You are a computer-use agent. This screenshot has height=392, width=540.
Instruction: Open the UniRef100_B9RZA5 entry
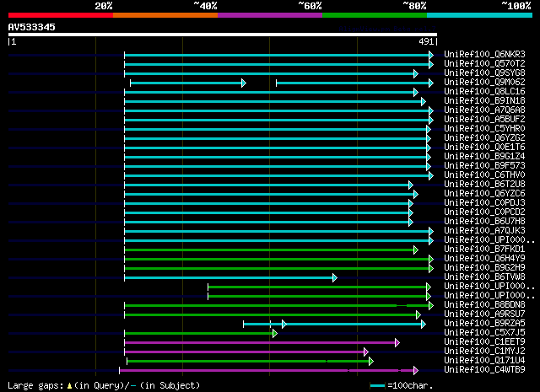pos(484,324)
